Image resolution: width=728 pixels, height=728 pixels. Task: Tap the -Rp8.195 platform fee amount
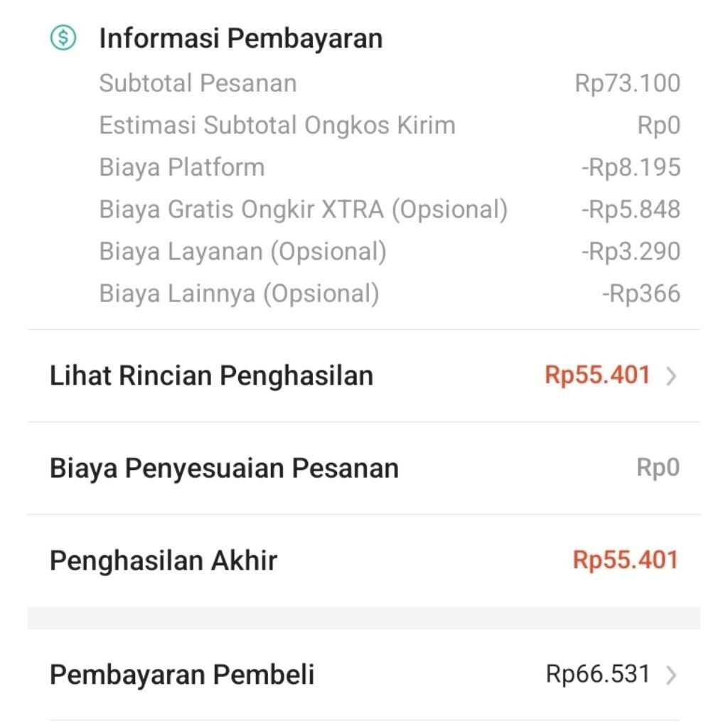tap(631, 167)
